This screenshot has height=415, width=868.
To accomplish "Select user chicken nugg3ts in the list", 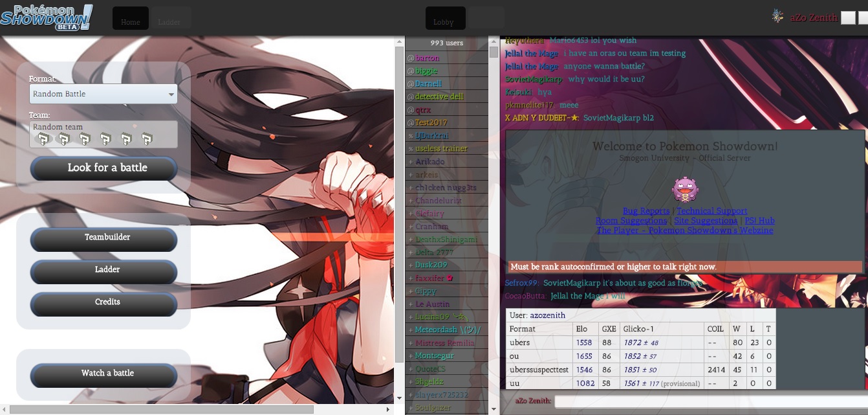I will coord(447,188).
